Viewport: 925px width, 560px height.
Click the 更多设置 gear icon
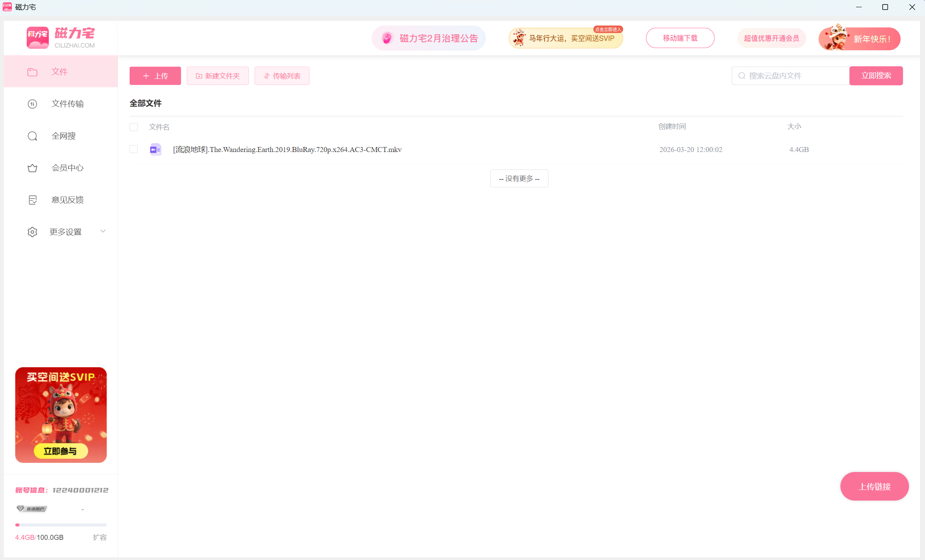point(32,232)
